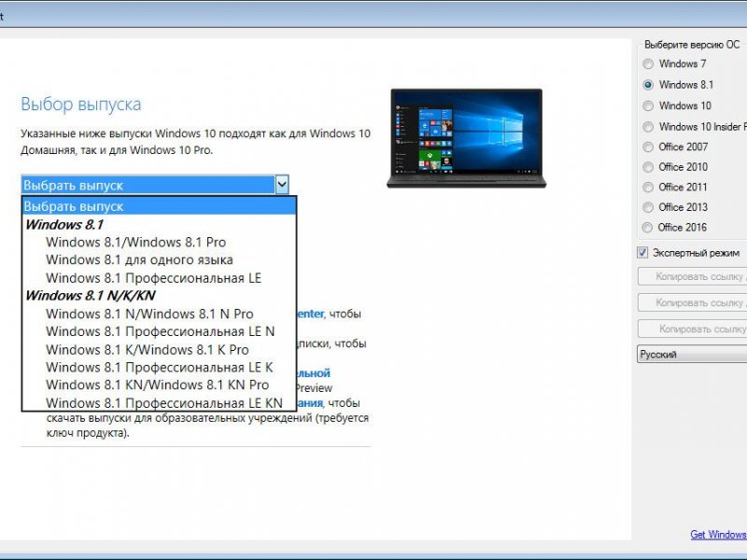Open the Get Windows link

tap(718, 534)
